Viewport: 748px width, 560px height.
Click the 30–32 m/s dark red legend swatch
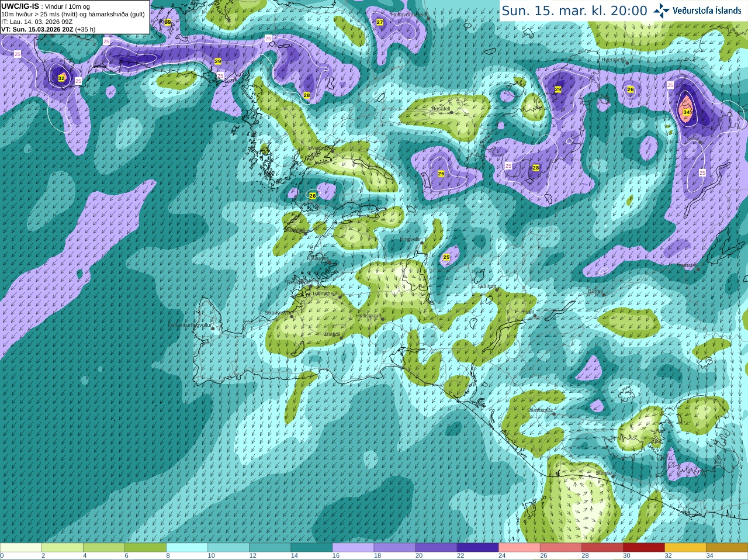click(x=644, y=548)
